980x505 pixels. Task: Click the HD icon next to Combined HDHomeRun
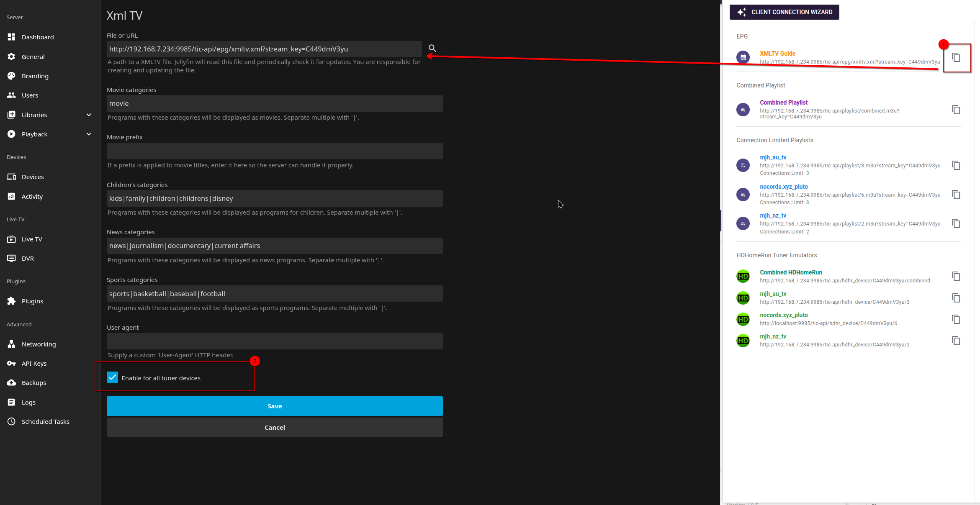[743, 276]
